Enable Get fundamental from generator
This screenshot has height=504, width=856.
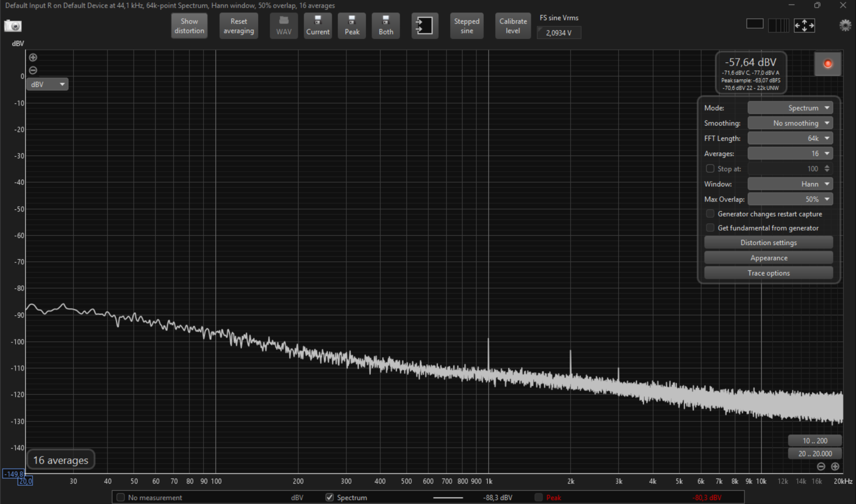[x=710, y=228]
